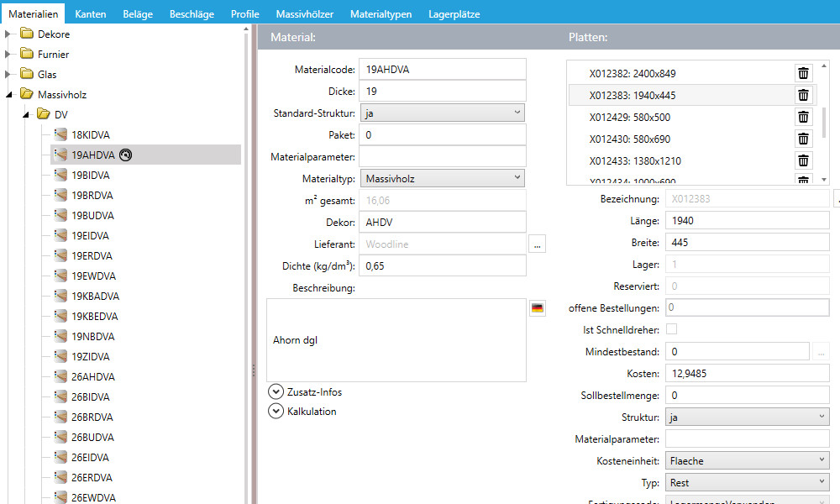Click the material icon of 19BRDVA
The height and width of the screenshot is (504, 840).
click(x=60, y=195)
